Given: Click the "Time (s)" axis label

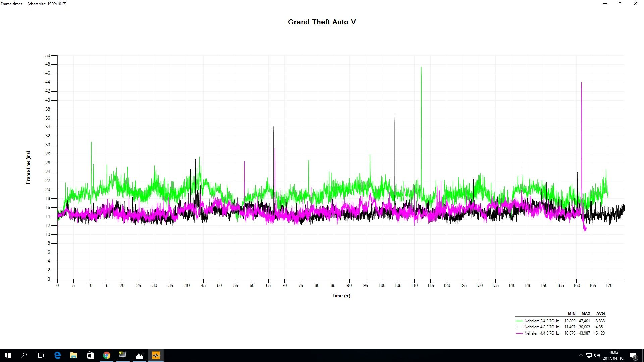Looking at the screenshot, I should tap(341, 296).
